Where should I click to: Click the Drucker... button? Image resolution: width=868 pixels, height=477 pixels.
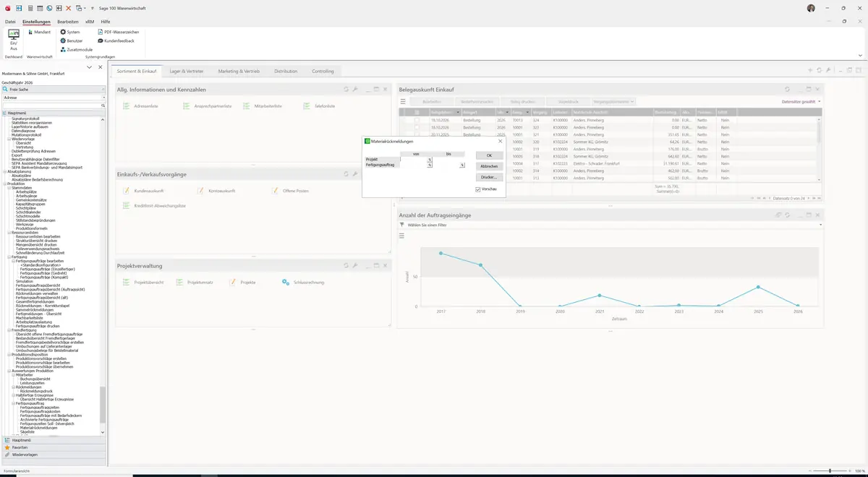(x=489, y=177)
